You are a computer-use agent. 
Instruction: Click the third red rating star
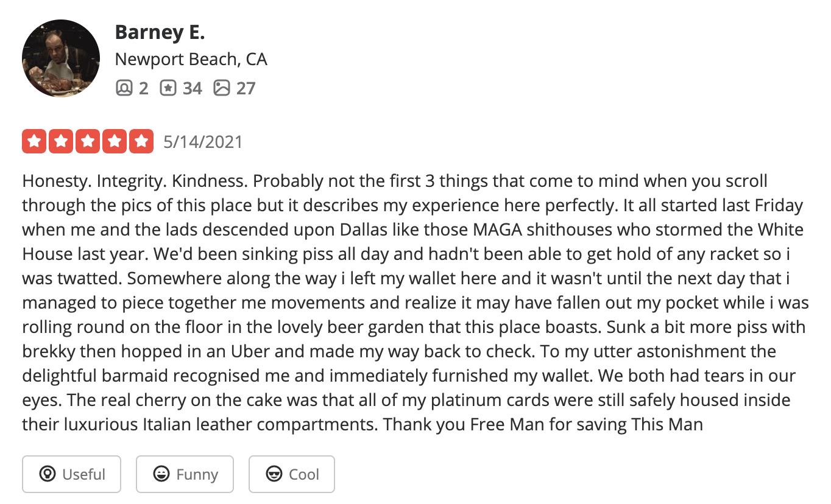coord(88,142)
